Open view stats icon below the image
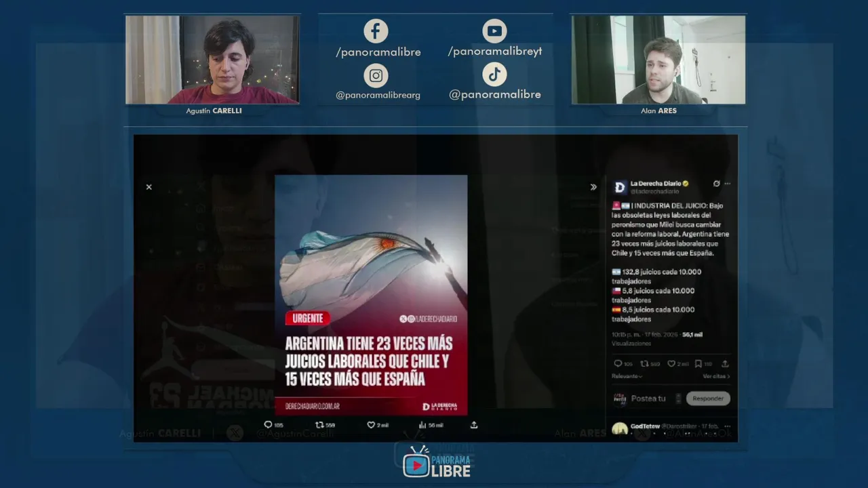Image resolution: width=868 pixels, height=488 pixels. pos(422,425)
